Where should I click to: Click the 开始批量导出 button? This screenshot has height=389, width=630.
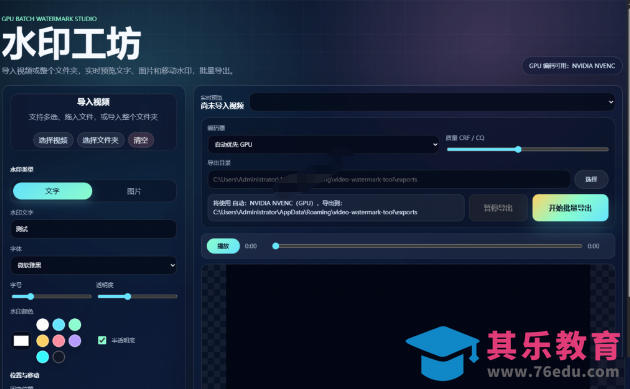pos(570,208)
